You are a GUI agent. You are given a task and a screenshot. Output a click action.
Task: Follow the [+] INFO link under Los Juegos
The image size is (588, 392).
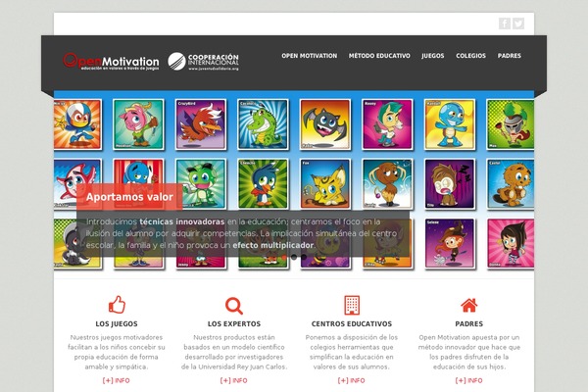coord(117,380)
